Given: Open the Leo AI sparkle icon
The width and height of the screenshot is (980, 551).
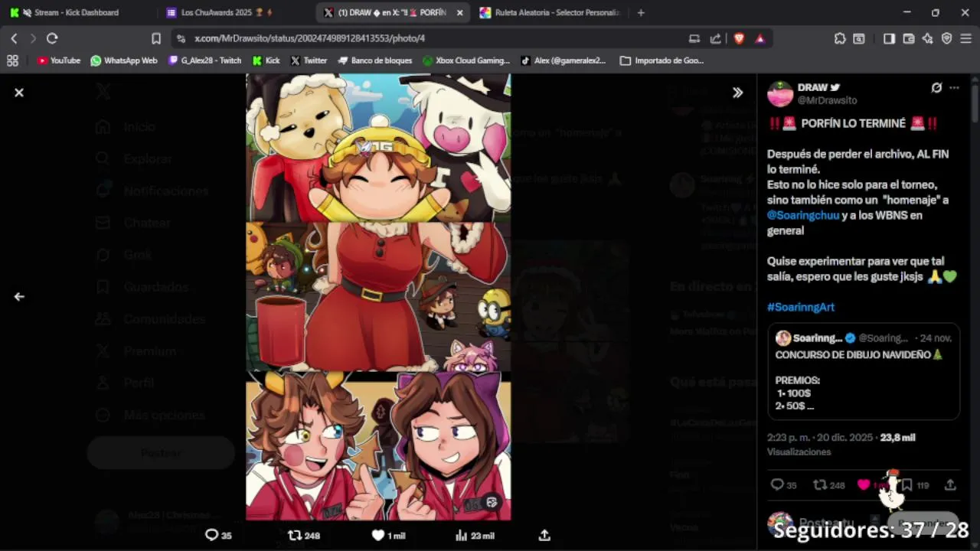Looking at the screenshot, I should coord(928,38).
